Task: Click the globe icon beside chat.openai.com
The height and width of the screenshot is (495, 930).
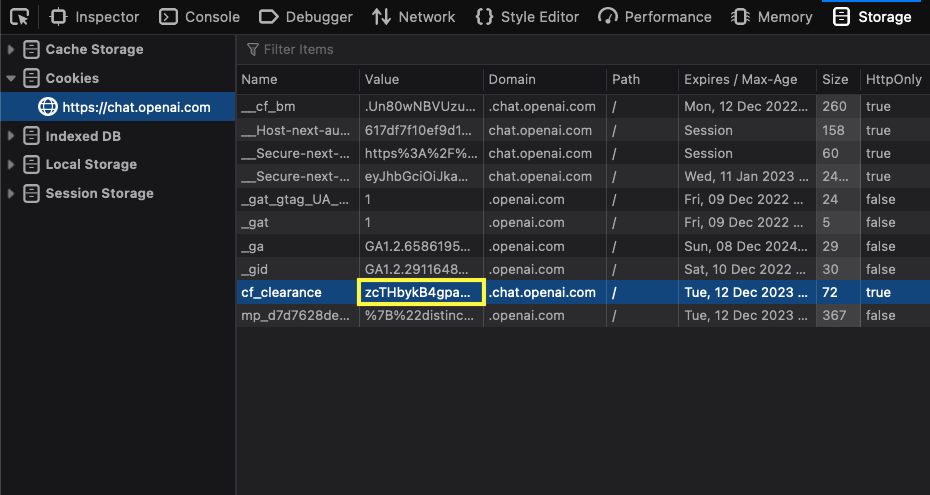Action: click(x=48, y=107)
